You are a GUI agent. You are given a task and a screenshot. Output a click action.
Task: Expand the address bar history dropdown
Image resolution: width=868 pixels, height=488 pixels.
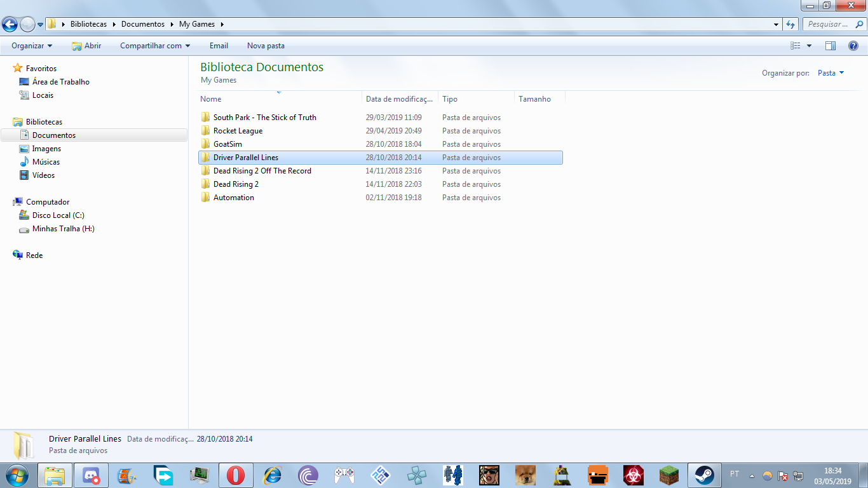tap(776, 25)
